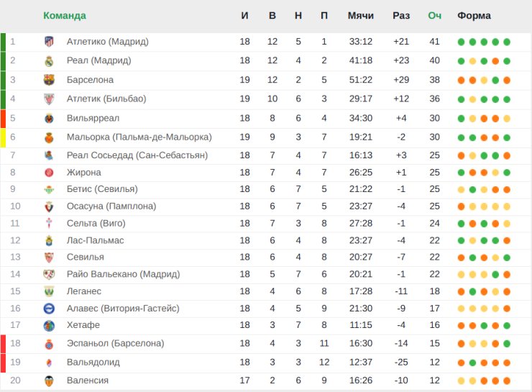This screenshot has width=532, height=392.
Task: Click first form dot for Валенсия
Action: coord(461,380)
